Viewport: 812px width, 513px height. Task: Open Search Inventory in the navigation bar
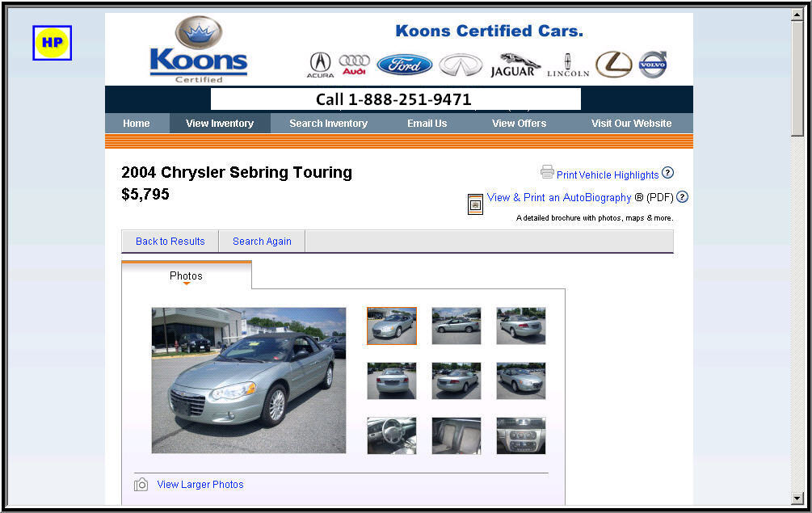(328, 124)
